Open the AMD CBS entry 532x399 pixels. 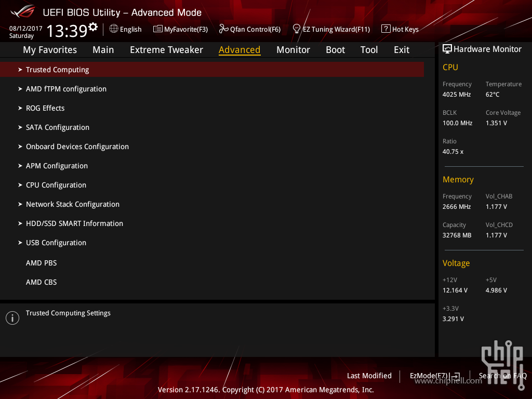42,282
